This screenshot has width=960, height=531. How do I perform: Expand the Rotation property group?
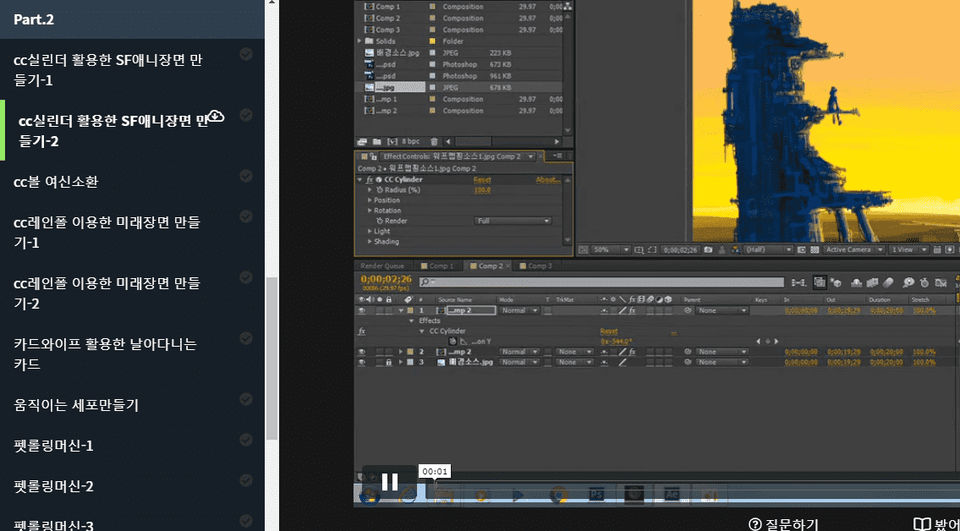point(370,211)
